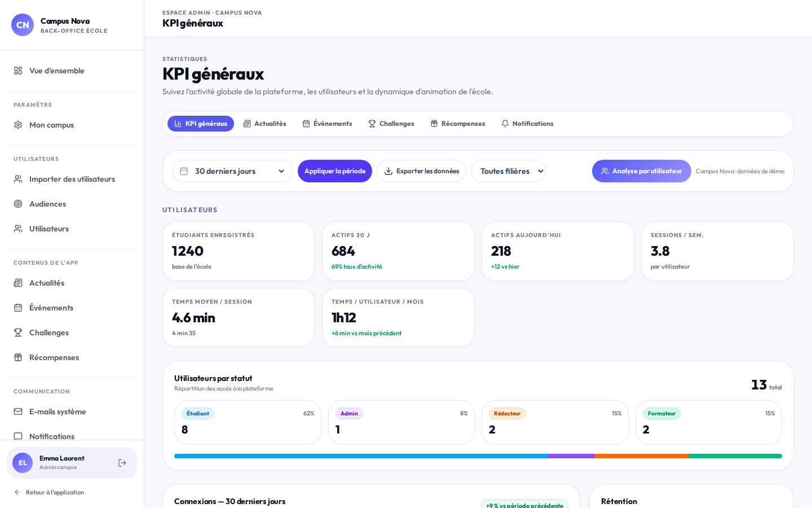Click the Actifs aujourd'hui 218 value
Image resolution: width=812 pixels, height=508 pixels.
pos(501,251)
